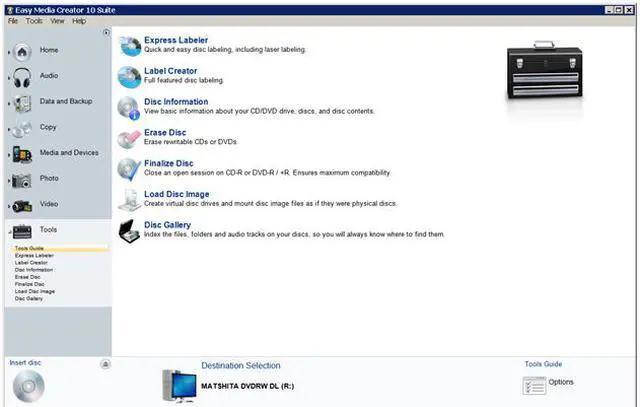Open the Home category in sidebar
640x407 pixels.
[x=49, y=50]
